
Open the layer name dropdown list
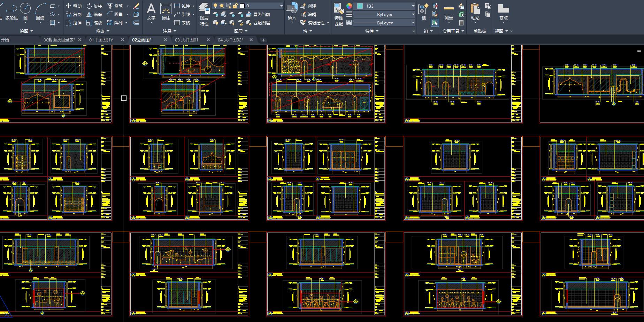coord(281,6)
